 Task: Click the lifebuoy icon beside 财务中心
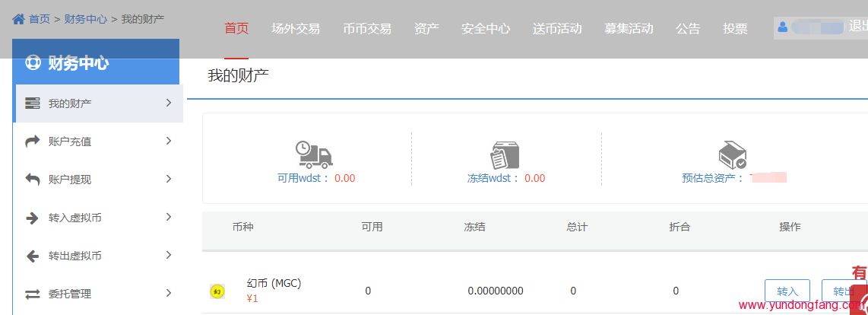coord(33,63)
